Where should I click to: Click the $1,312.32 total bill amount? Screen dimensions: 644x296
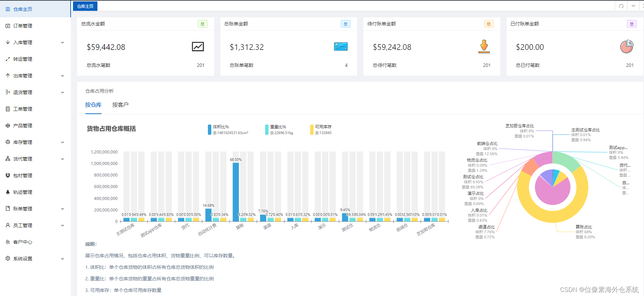click(247, 47)
